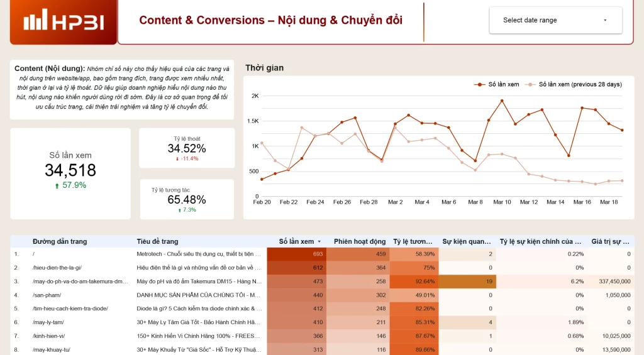
Task: Toggle the Số lần xem (previous 28 days) legend series
Action: [x=580, y=84]
